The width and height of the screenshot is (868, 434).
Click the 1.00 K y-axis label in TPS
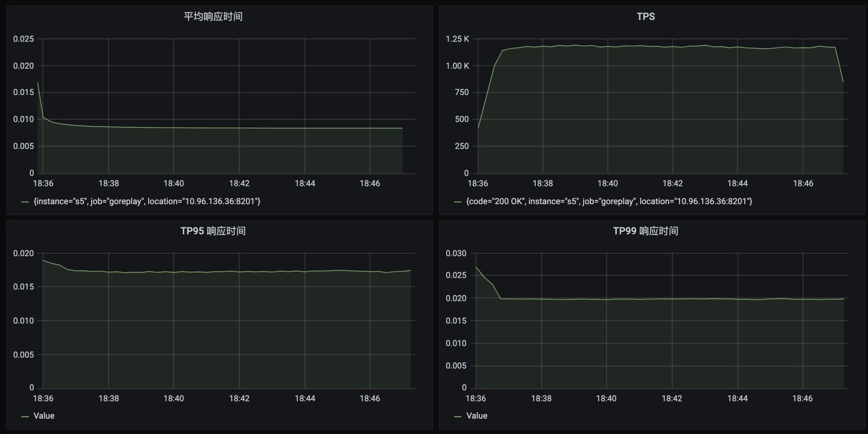tap(458, 66)
